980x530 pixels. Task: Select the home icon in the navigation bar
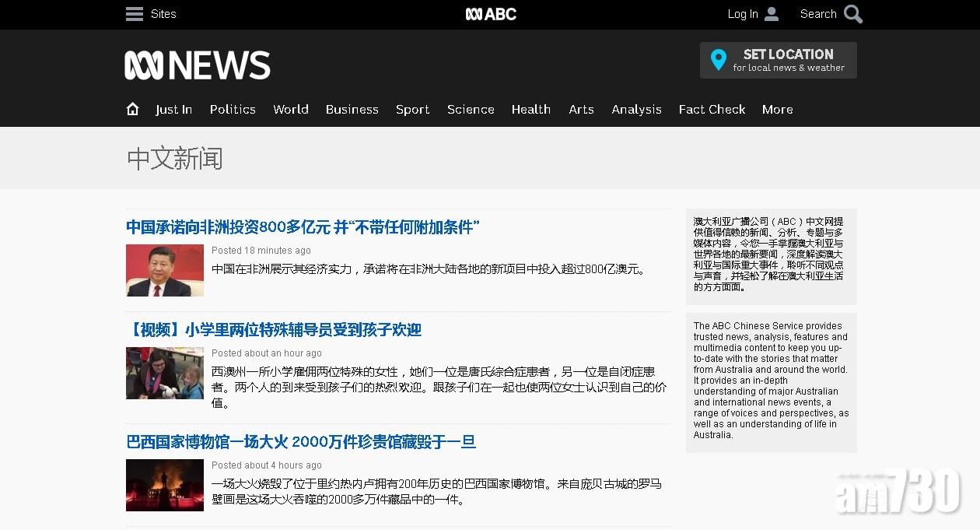click(x=132, y=109)
